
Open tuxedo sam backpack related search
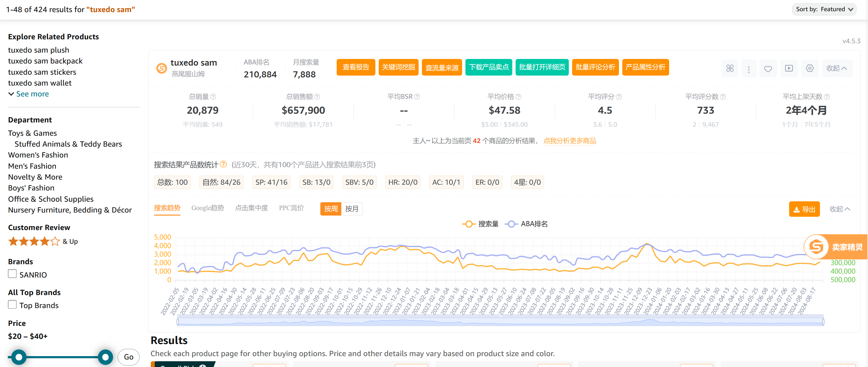tap(45, 61)
